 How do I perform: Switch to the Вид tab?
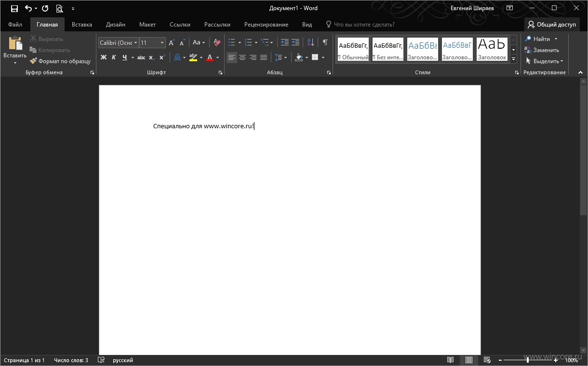point(307,25)
